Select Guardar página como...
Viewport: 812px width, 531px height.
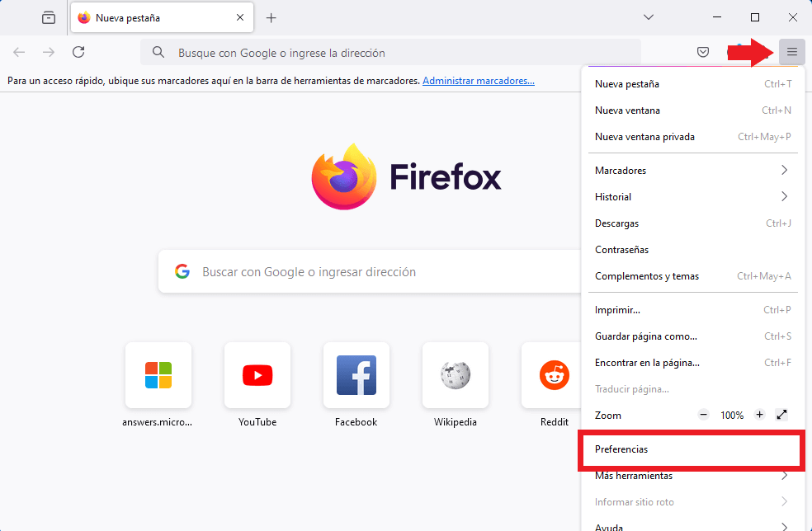tap(693, 336)
